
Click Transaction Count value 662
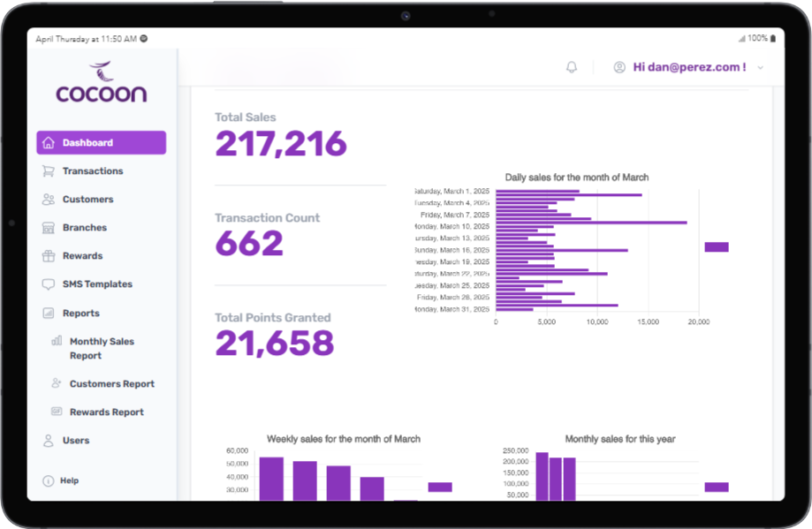[249, 243]
